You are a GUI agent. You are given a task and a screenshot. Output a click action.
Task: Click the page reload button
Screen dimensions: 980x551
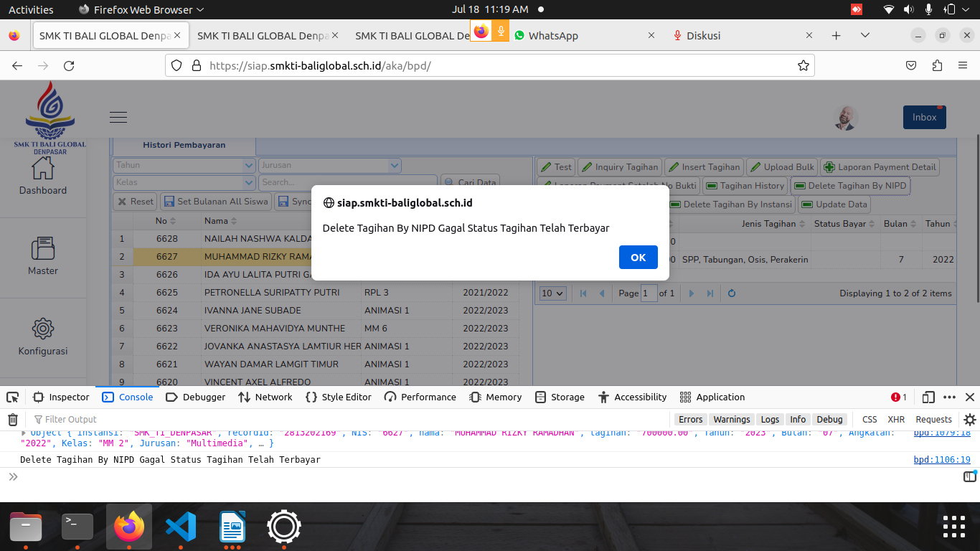pyautogui.click(x=69, y=66)
